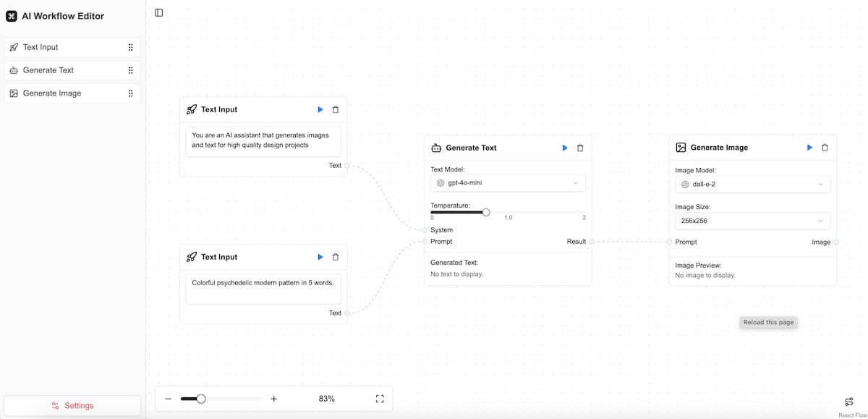
Task: Delete the Generate Image node
Action: pyautogui.click(x=825, y=147)
